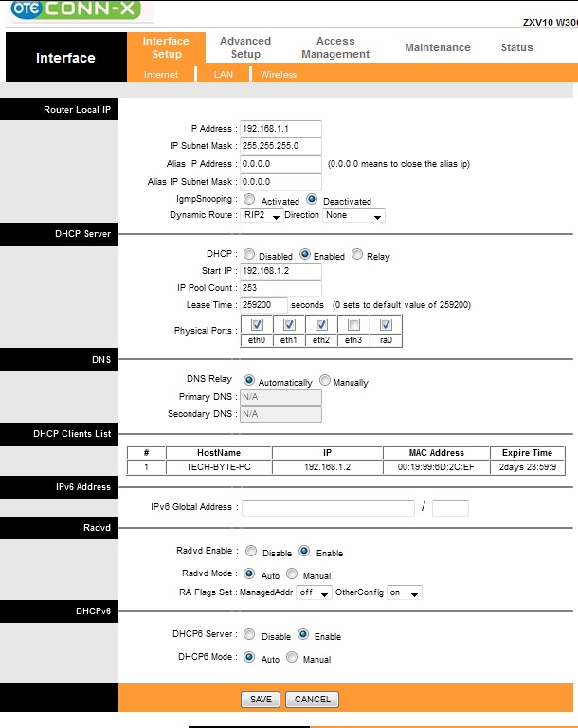Viewport: 578px width, 728px height.
Task: Click the OTE CONN-X logo
Action: tap(76, 9)
